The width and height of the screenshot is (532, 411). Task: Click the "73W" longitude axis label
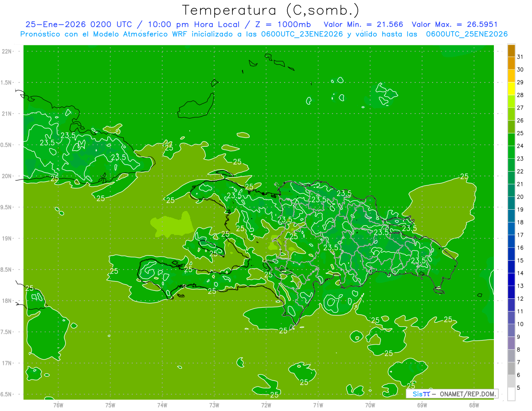(214, 405)
